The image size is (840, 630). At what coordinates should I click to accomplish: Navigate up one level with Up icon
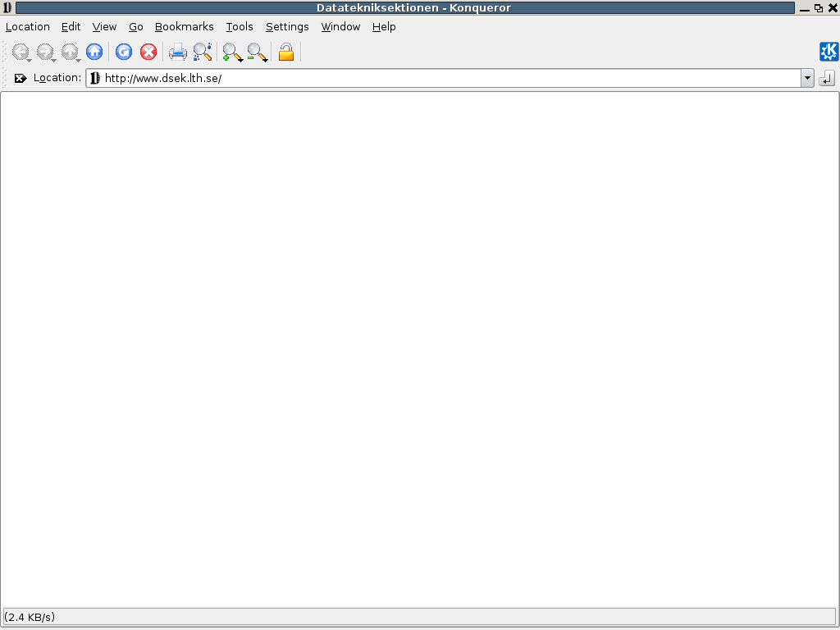71,52
